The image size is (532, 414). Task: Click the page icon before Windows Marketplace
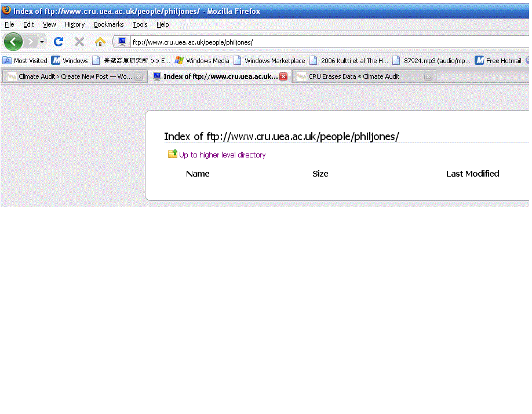coord(238,60)
